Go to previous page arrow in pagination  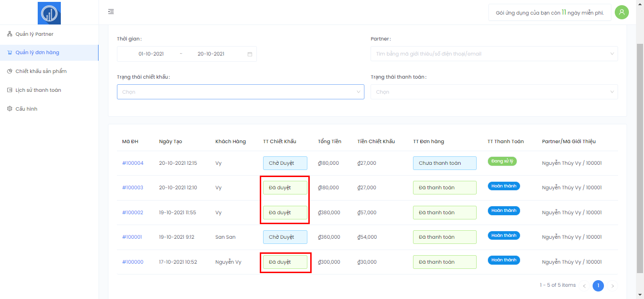pyautogui.click(x=584, y=286)
